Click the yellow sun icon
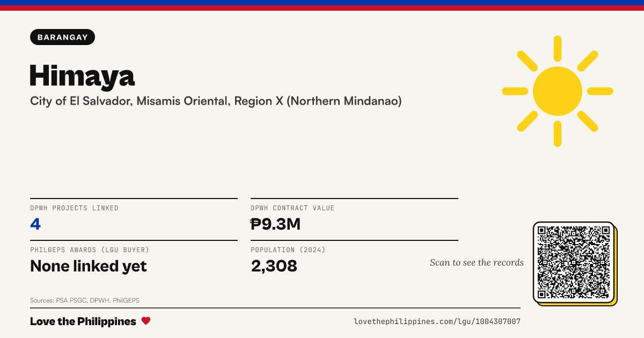Image resolution: width=644 pixels, height=338 pixels. click(558, 91)
